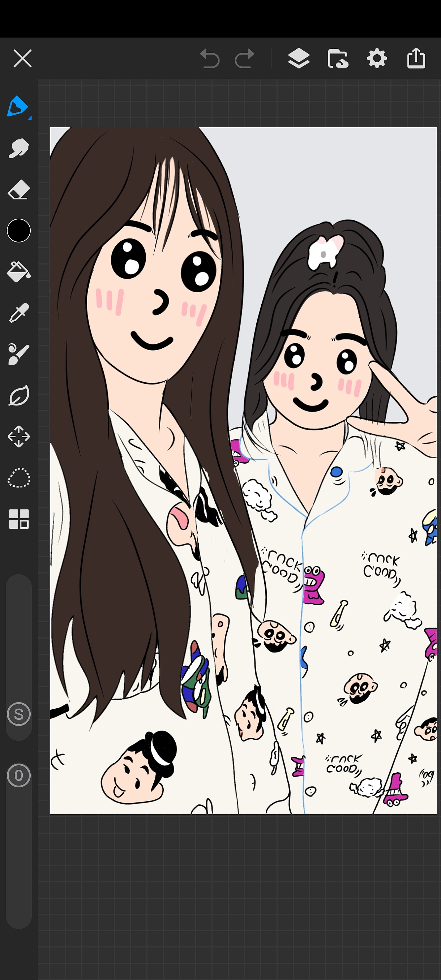Select the leaf-shaped shape tool
Screen dimensions: 441x980
pos(19,396)
